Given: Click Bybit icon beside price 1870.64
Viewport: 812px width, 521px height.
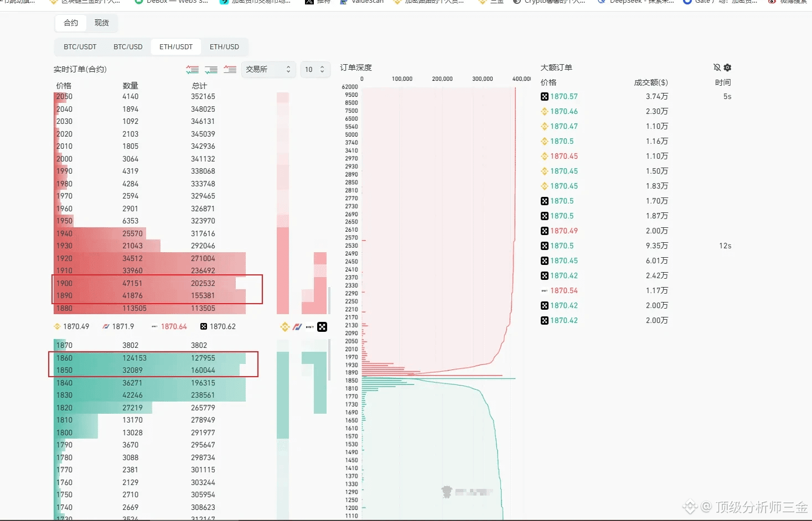Looking at the screenshot, I should click(x=154, y=326).
